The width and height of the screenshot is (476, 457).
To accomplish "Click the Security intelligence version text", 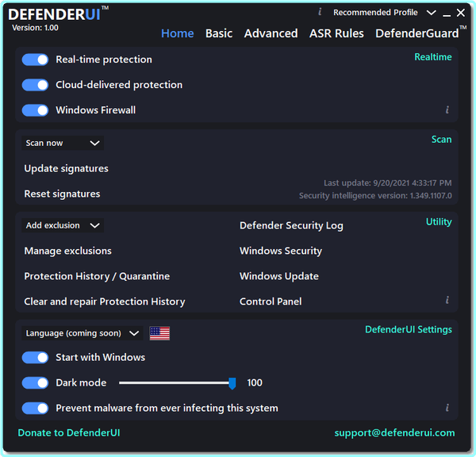I will click(375, 195).
